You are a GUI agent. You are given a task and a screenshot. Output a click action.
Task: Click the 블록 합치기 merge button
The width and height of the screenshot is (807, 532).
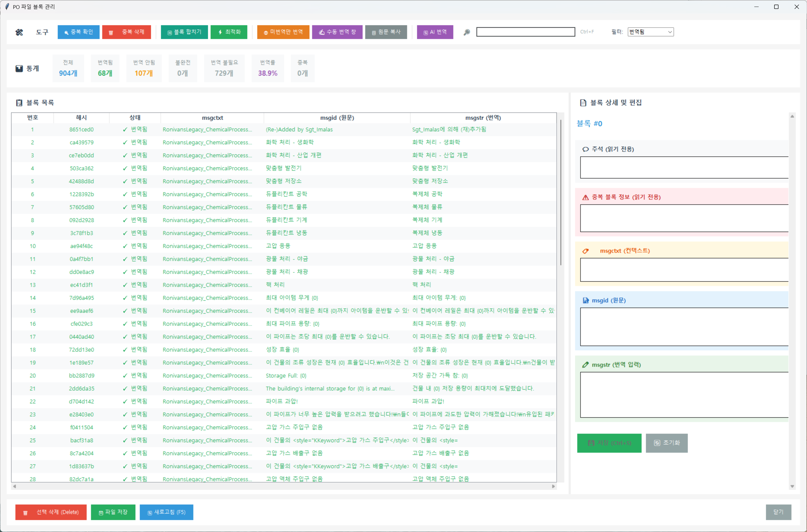coord(184,32)
